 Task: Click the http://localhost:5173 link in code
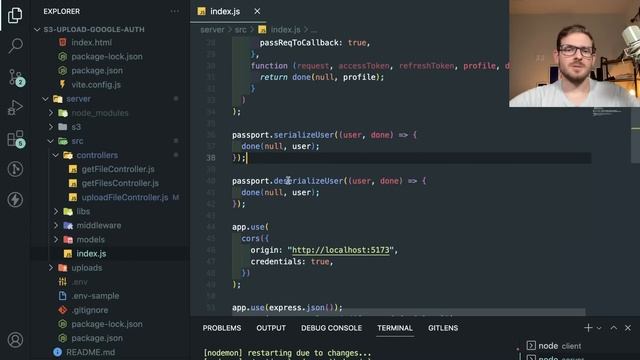(x=341, y=250)
